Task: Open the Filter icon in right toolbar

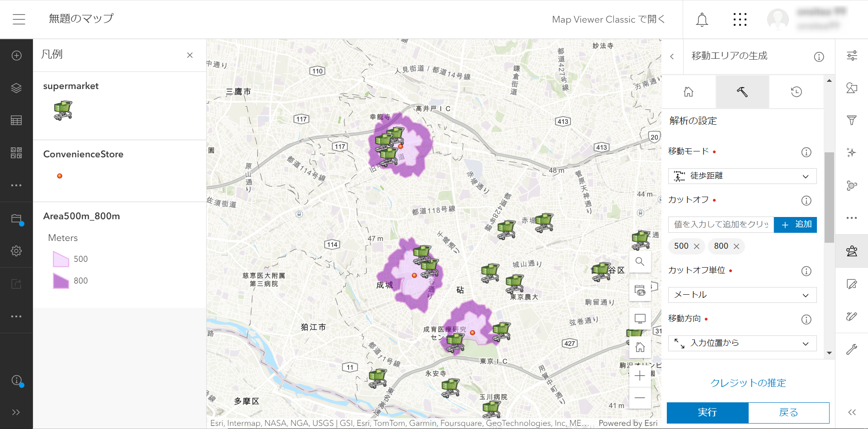Action: [852, 120]
